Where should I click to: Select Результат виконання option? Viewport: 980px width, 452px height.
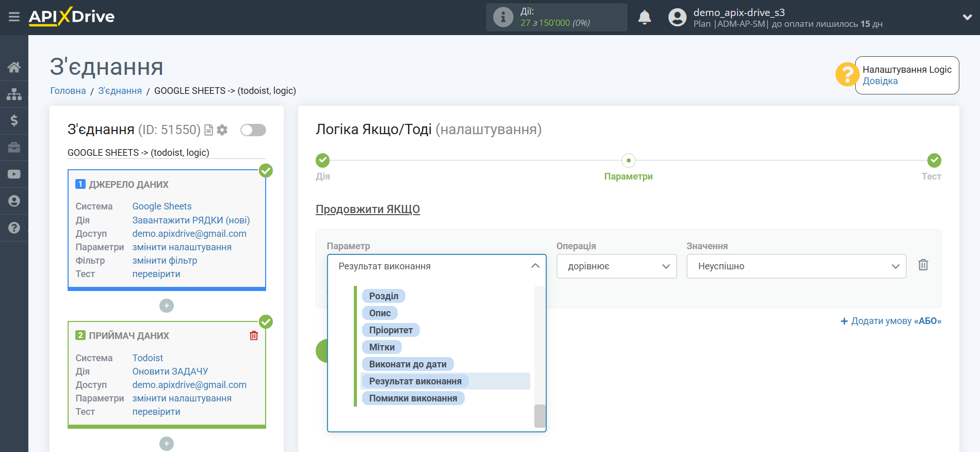click(415, 381)
